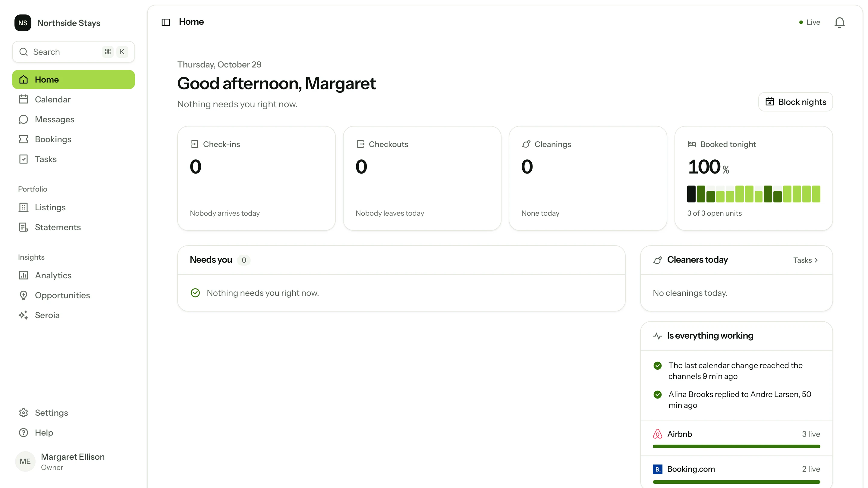Click the Listings building icon
The height and width of the screenshot is (488, 868).
pos(23,207)
